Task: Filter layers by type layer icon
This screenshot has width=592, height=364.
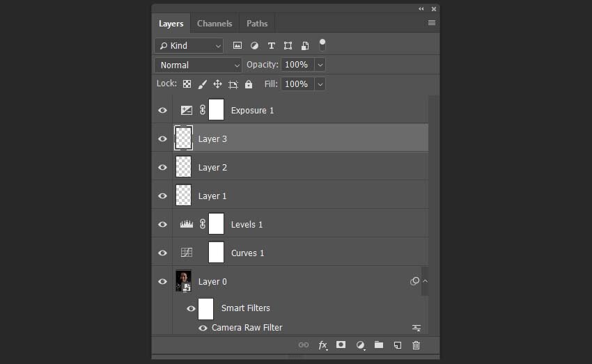Action: click(271, 46)
